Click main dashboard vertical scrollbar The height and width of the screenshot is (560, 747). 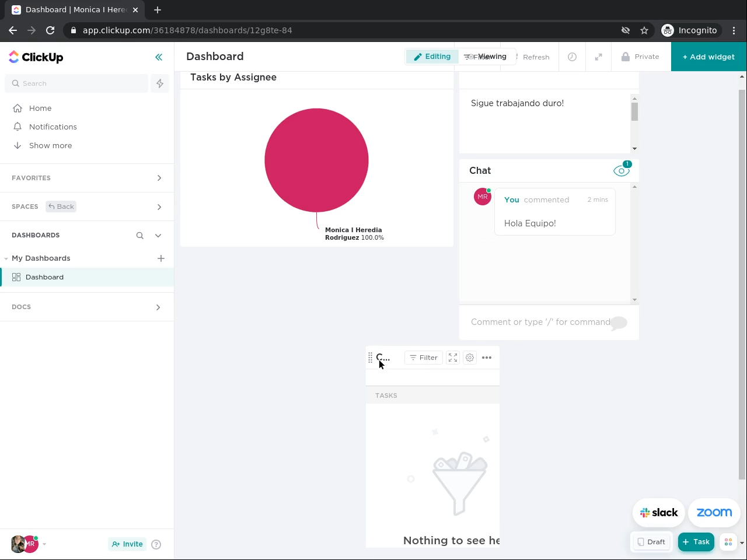coord(742,285)
